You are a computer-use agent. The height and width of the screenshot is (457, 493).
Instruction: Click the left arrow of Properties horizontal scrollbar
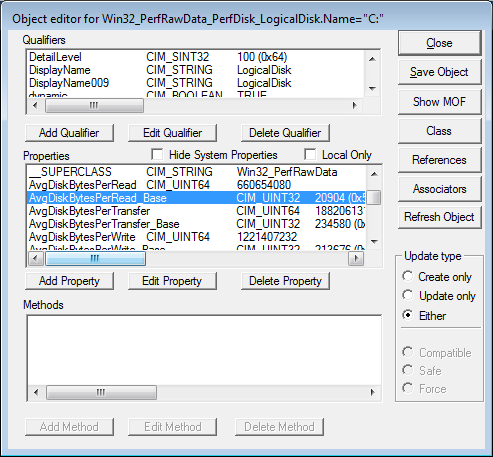click(x=36, y=258)
